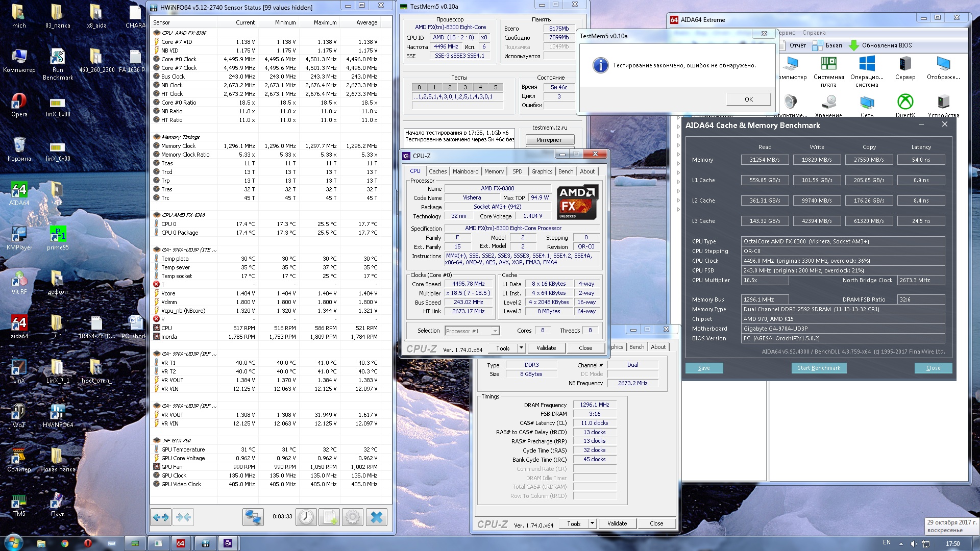Switch to the Mainboard tab in CPU-Z
The width and height of the screenshot is (980, 551).
(465, 171)
